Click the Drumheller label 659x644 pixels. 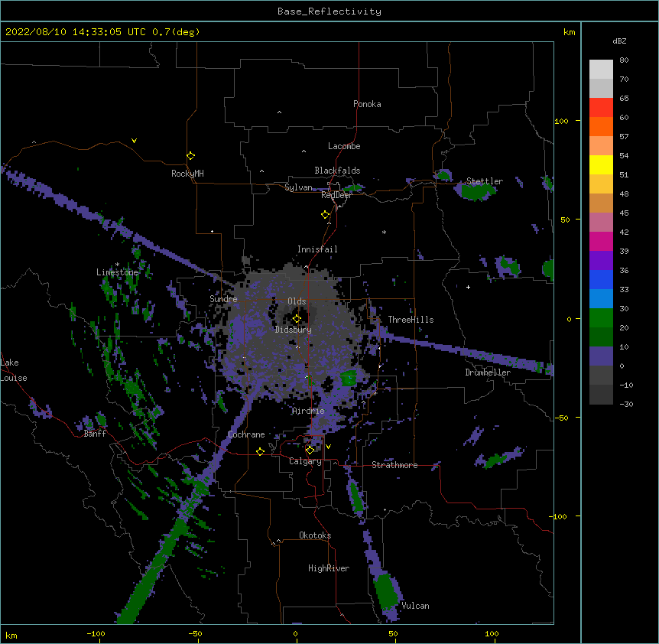pos(488,372)
